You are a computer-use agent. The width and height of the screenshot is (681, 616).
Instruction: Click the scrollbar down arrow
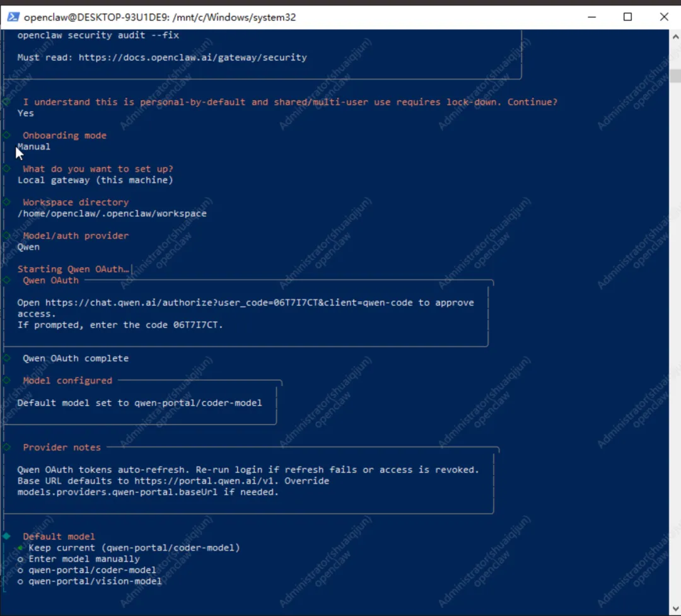[675, 608]
